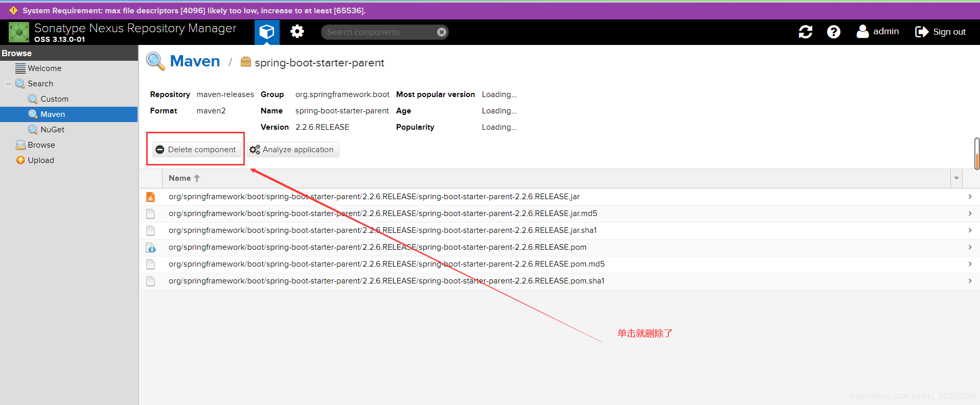Click the Nexus logo icon
Image resolution: width=980 pixels, height=405 pixels.
point(19,32)
